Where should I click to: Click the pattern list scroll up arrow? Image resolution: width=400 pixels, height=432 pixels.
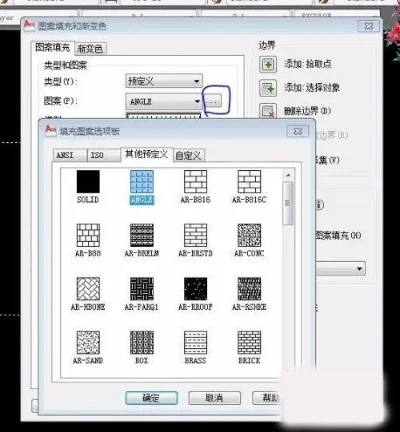[x=288, y=175]
